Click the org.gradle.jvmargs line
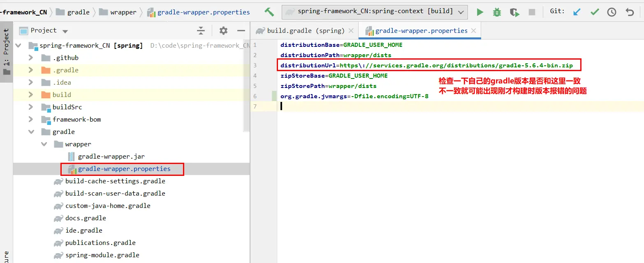This screenshot has height=263, width=644. coord(354,96)
